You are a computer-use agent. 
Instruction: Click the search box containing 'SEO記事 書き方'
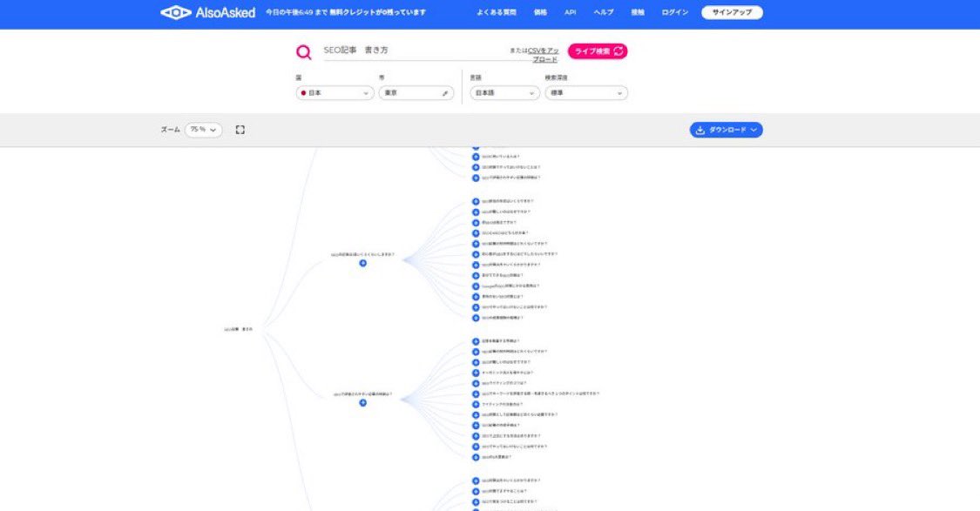point(413,51)
